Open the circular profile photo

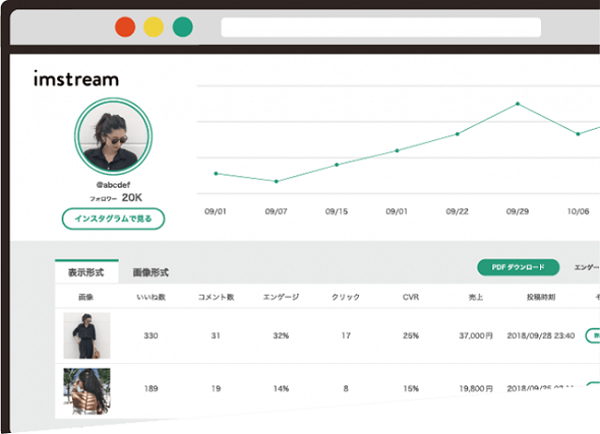coord(113,136)
